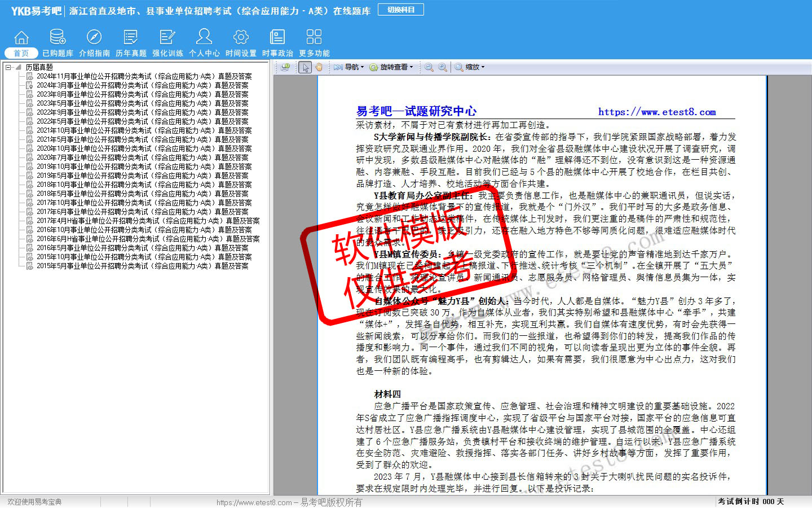Screen dimensions: 812x508
Task: Click the zoom in magnifier icon
Action: click(x=443, y=67)
